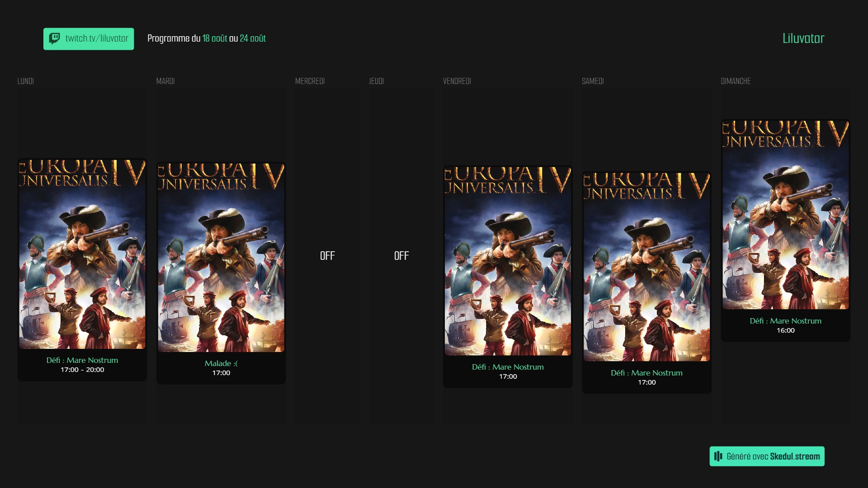Select the Wednesday OFF label
The width and height of the screenshot is (868, 488).
click(x=327, y=256)
